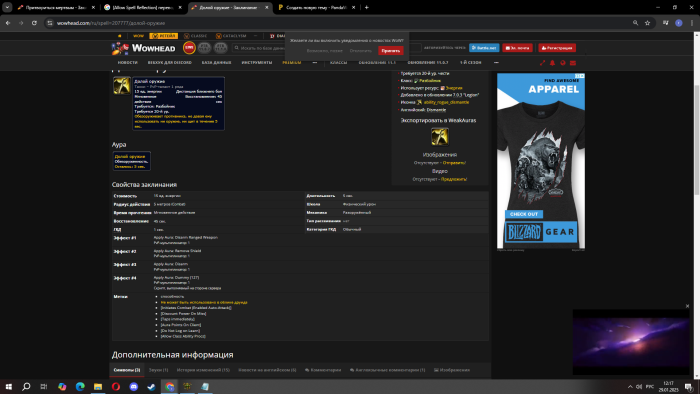
Task: Open the Dismantle spell icon beside the tooltip
Action: (121, 86)
